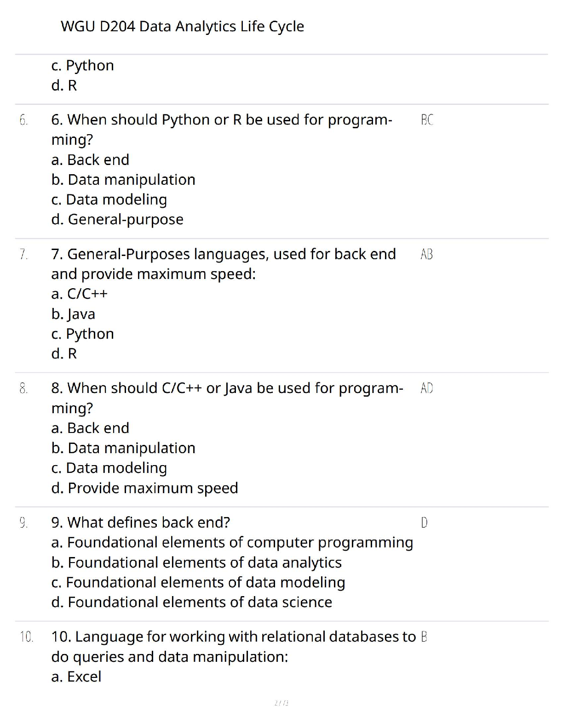Choose option b. Data manipulation under question 6

(123, 180)
